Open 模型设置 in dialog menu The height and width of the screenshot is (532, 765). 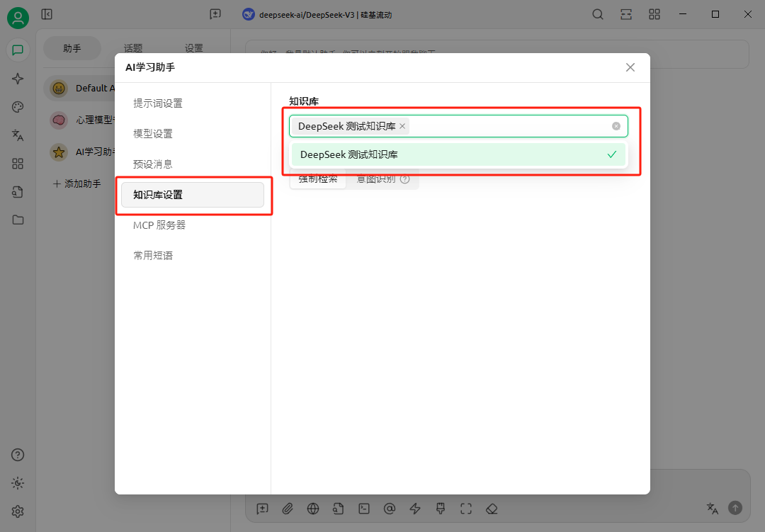193,134
